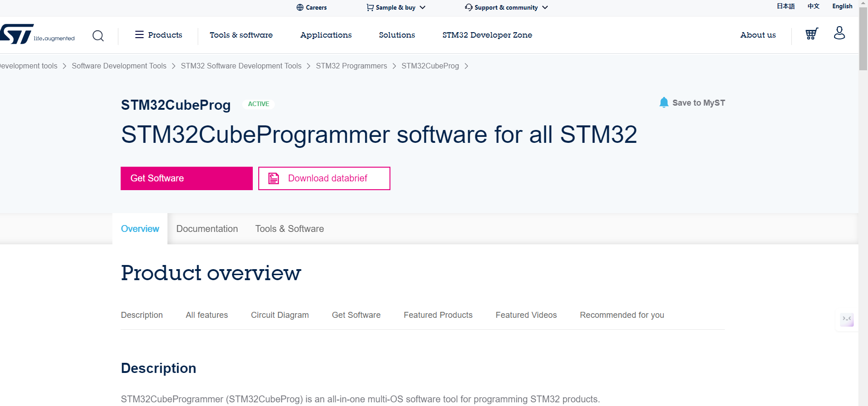Expand the Support & community dropdown

pos(506,7)
